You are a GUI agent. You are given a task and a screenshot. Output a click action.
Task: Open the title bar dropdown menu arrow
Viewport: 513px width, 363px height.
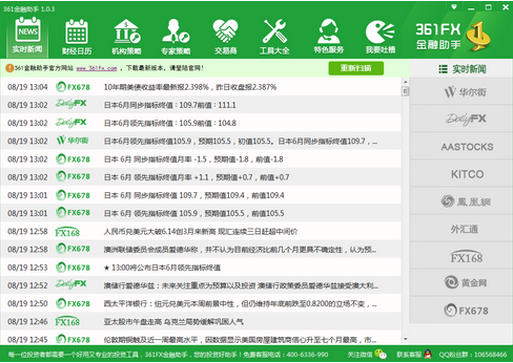click(x=454, y=7)
